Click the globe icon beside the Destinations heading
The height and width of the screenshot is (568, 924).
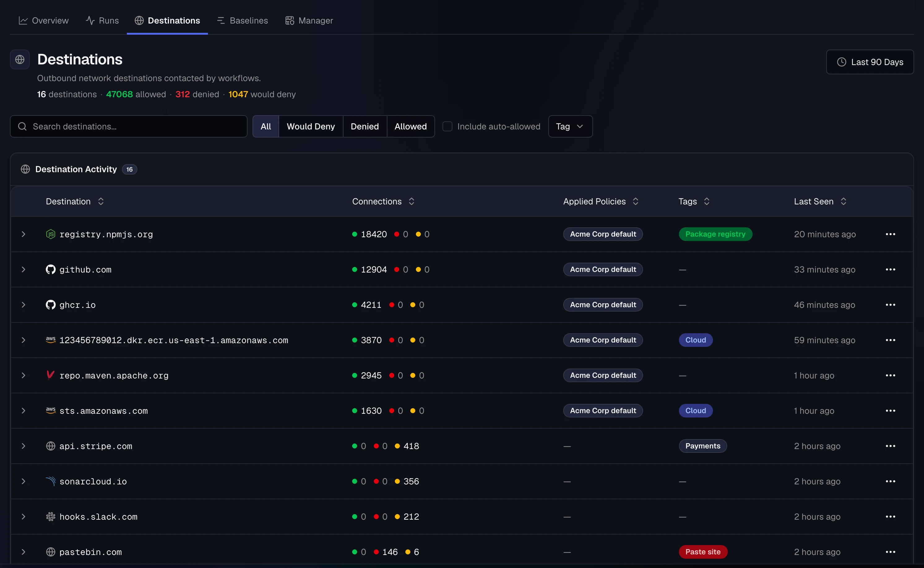(20, 59)
